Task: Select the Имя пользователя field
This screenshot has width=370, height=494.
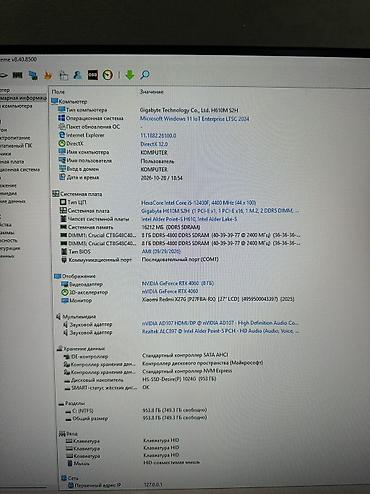Action: [x=116, y=161]
